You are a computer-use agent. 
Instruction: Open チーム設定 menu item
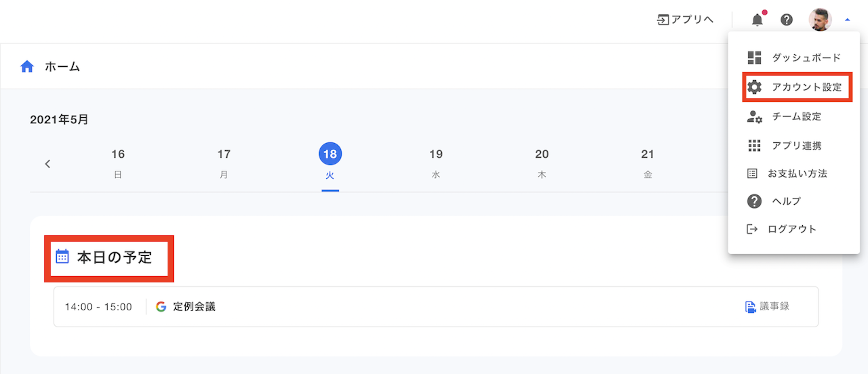click(x=796, y=116)
